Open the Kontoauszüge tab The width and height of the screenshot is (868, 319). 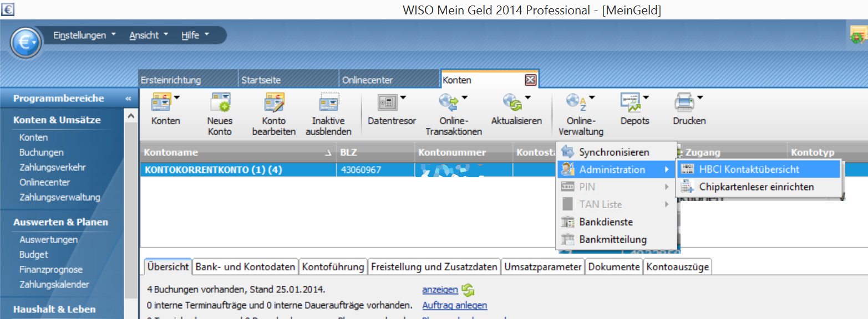677,267
